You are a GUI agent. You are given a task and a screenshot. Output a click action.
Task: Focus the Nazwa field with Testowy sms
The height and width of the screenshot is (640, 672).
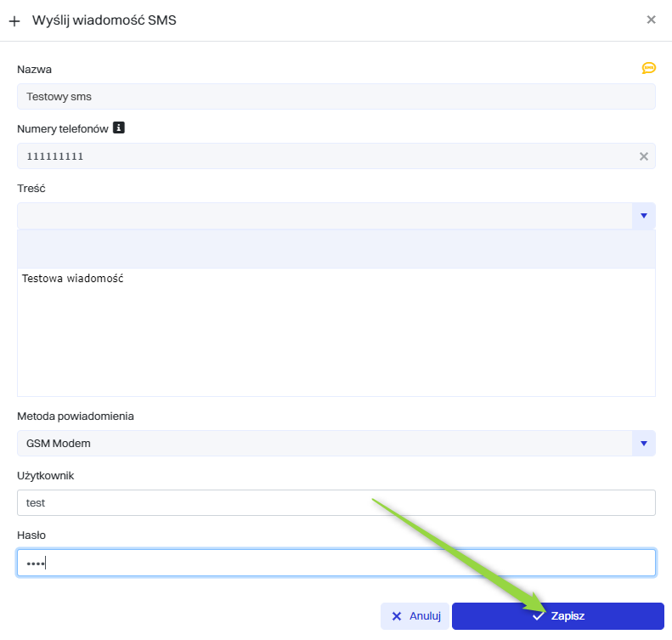coord(336,97)
